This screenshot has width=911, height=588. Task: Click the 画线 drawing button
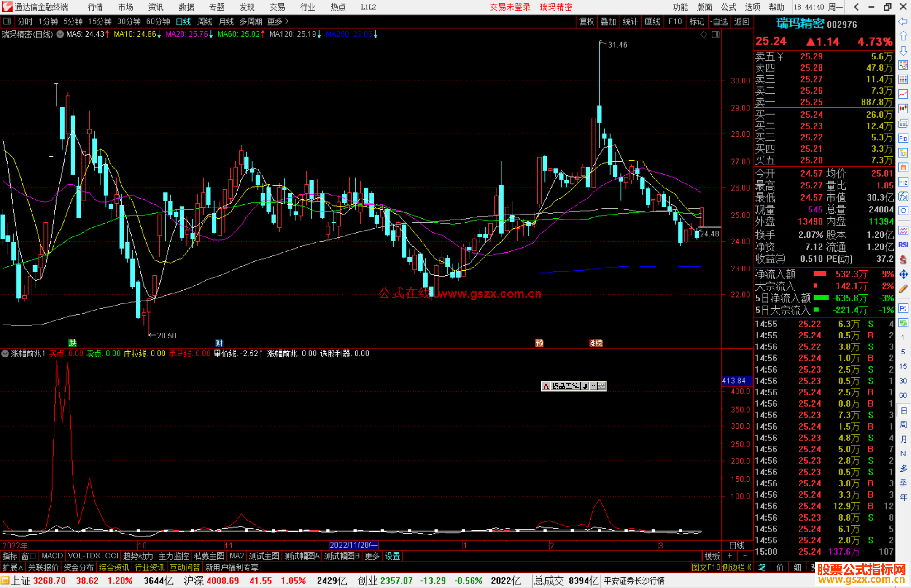tap(652, 21)
